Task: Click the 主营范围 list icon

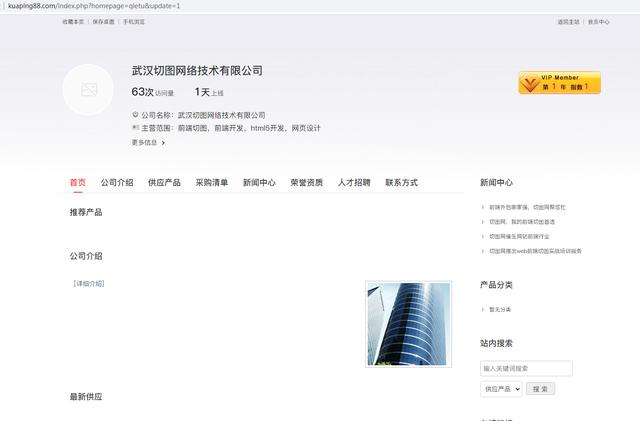Action: (135, 128)
